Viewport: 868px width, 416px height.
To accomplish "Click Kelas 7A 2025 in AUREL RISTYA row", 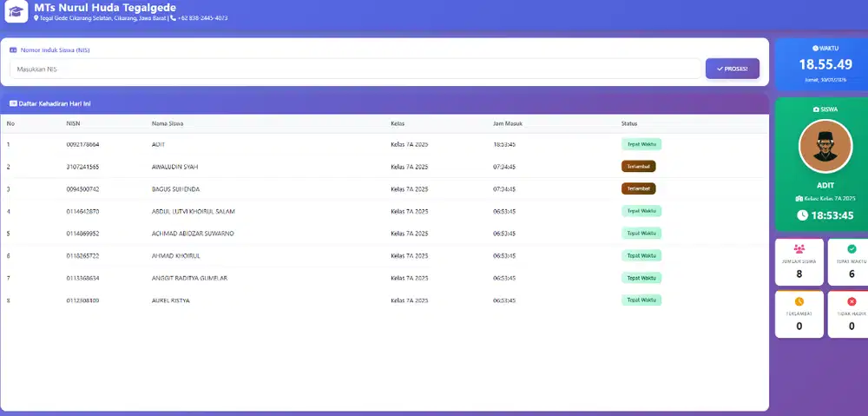I will (410, 300).
